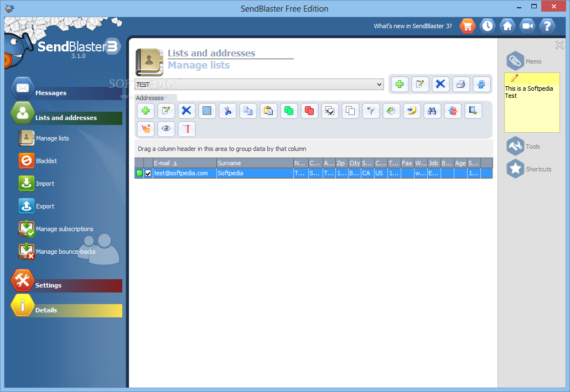Add a new list with the green plus beside TEST
Screen dimensions: 570x392
click(400, 84)
